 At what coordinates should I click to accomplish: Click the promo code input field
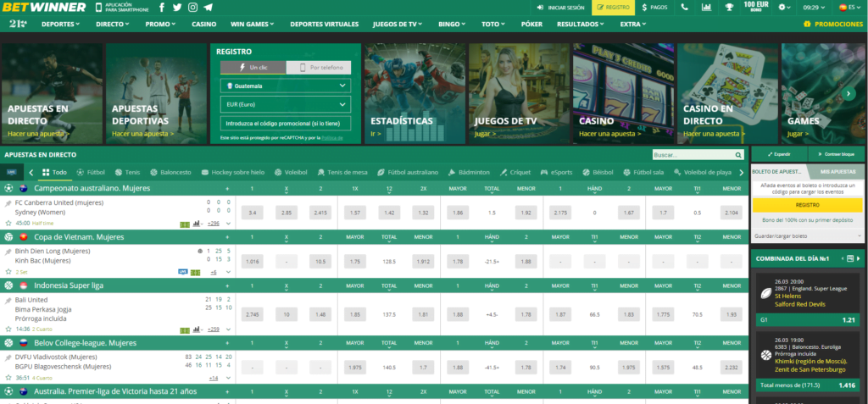coord(285,123)
